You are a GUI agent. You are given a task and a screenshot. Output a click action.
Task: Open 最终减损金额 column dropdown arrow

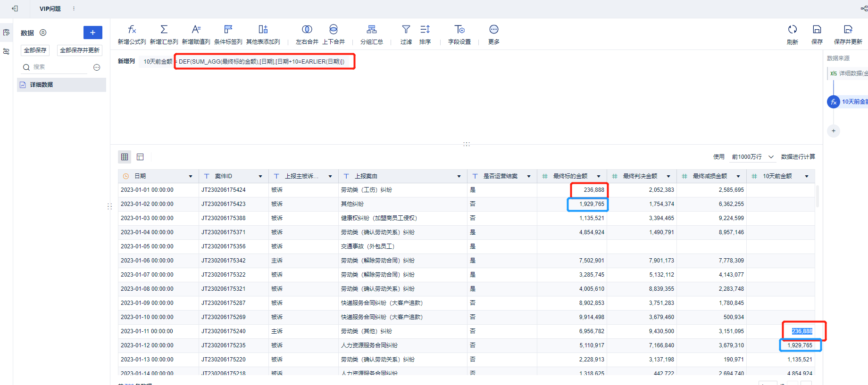click(738, 176)
